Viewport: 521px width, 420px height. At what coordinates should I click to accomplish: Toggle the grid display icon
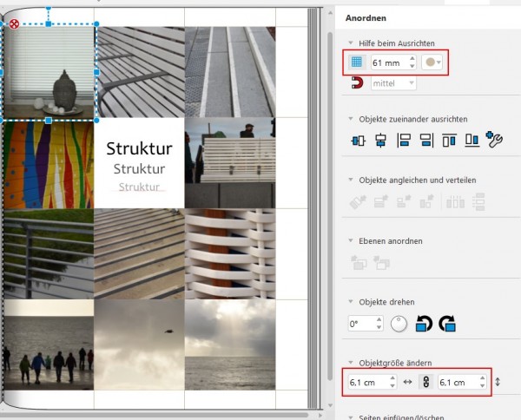point(356,62)
